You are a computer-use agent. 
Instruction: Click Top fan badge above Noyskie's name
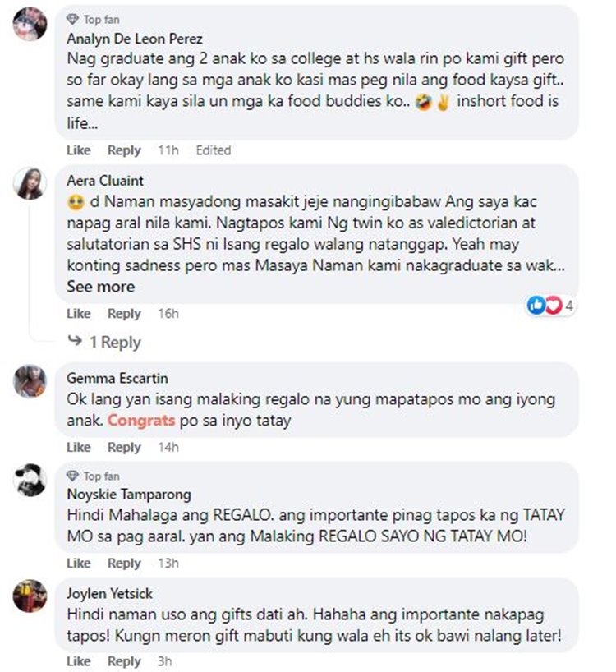point(94,476)
